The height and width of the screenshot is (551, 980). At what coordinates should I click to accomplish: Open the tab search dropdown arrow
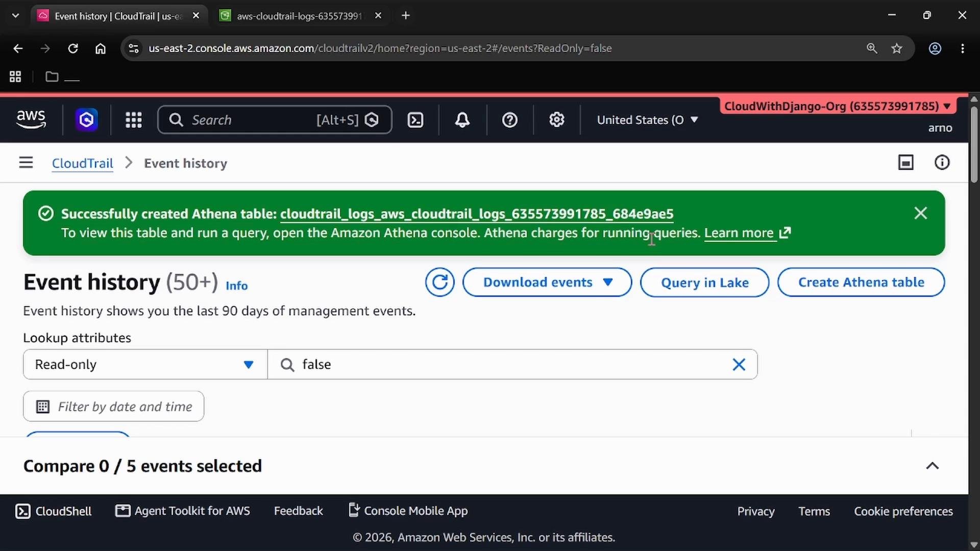point(15,16)
